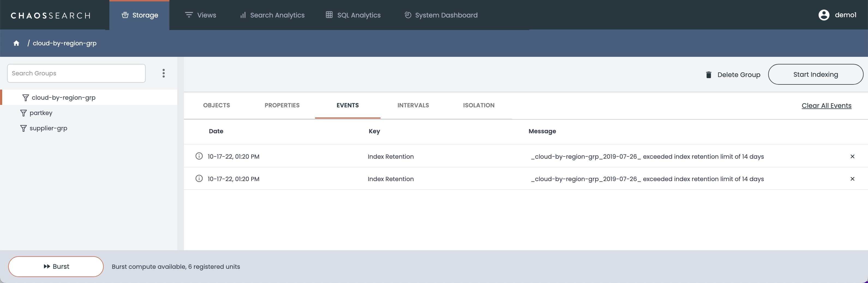Screen dimensions: 868x283
Task: Click the Message column header
Action: [542, 131]
